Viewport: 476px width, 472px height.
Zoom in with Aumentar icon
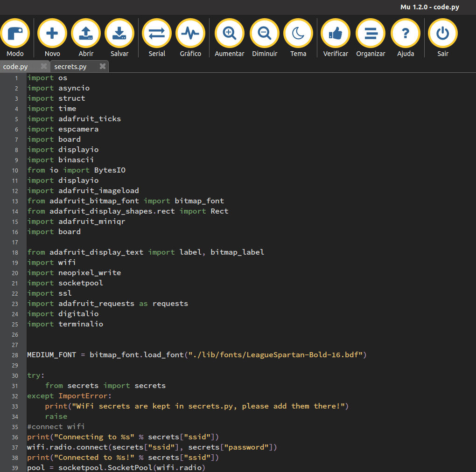pos(229,34)
